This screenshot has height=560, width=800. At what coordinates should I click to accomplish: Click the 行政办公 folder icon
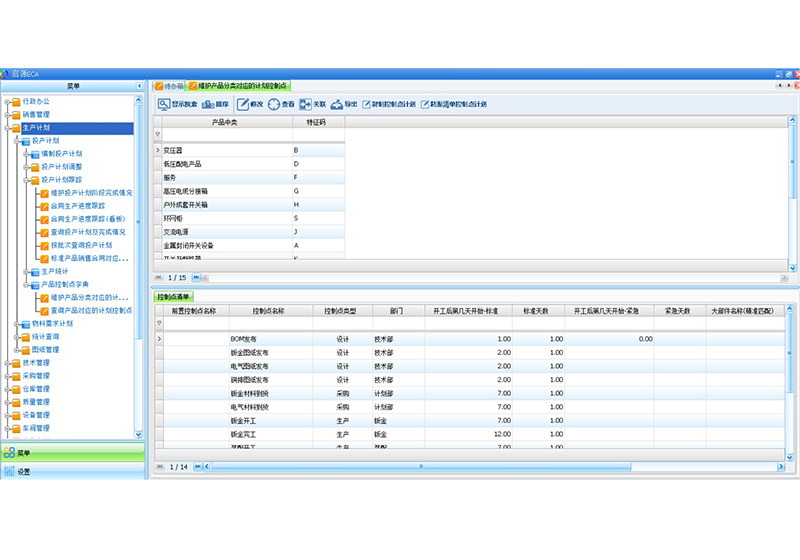[x=16, y=102]
